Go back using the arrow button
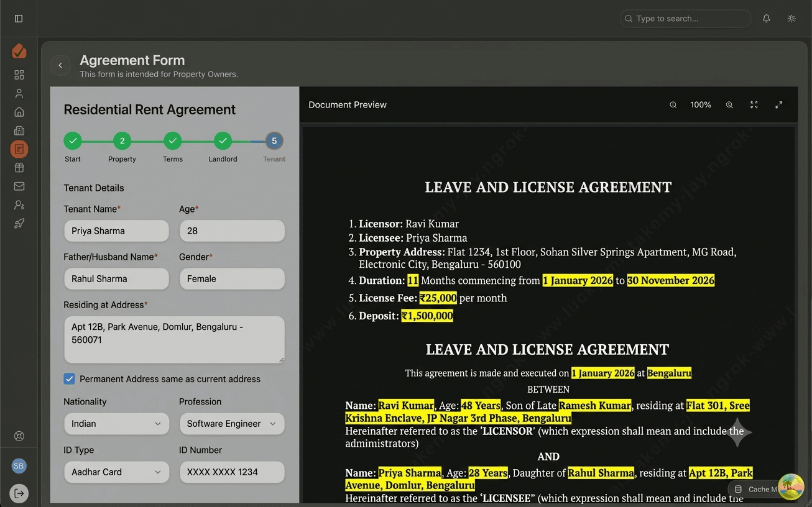Screen dimensions: 812x507 pyautogui.click(x=60, y=65)
